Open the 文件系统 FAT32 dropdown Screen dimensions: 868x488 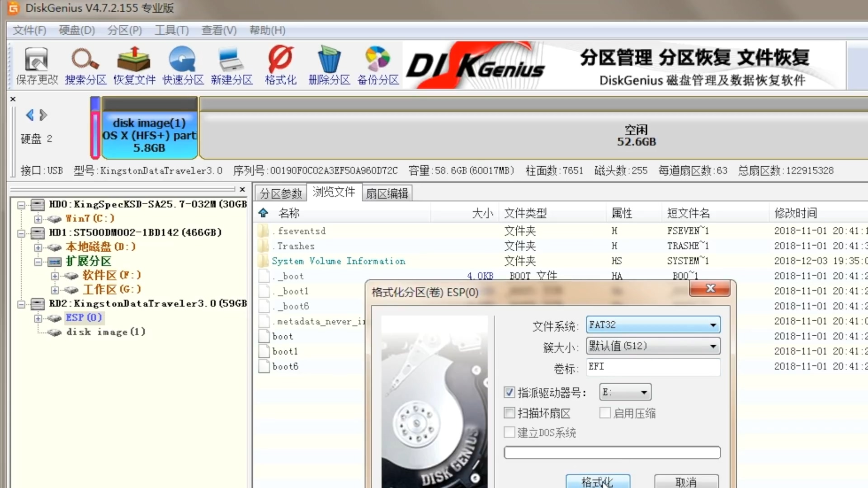pos(713,324)
